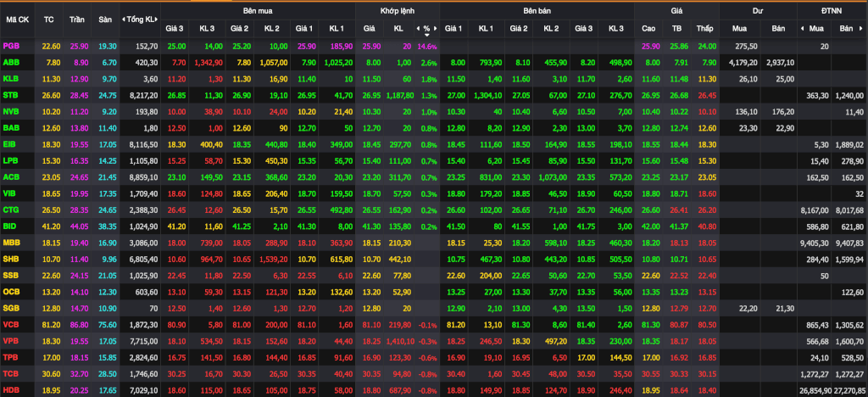The height and width of the screenshot is (397, 868).
Task: Open the KLB stock symbol
Action: (x=11, y=79)
